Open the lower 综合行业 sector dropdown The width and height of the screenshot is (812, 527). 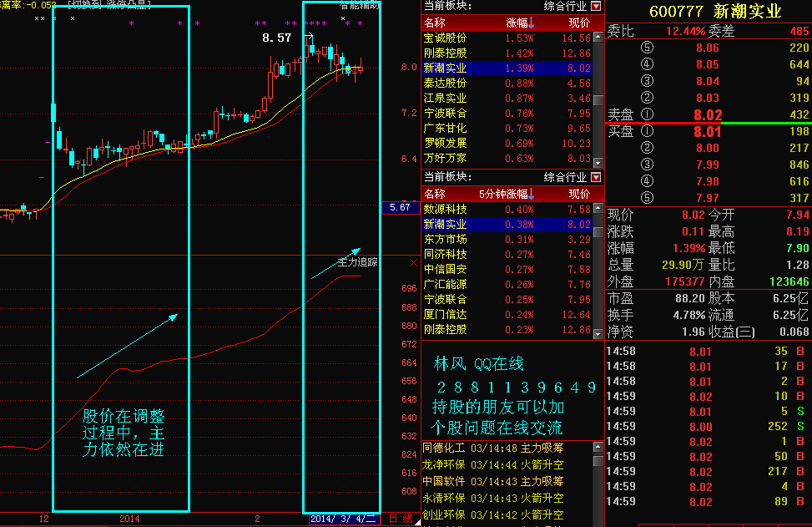[x=595, y=177]
